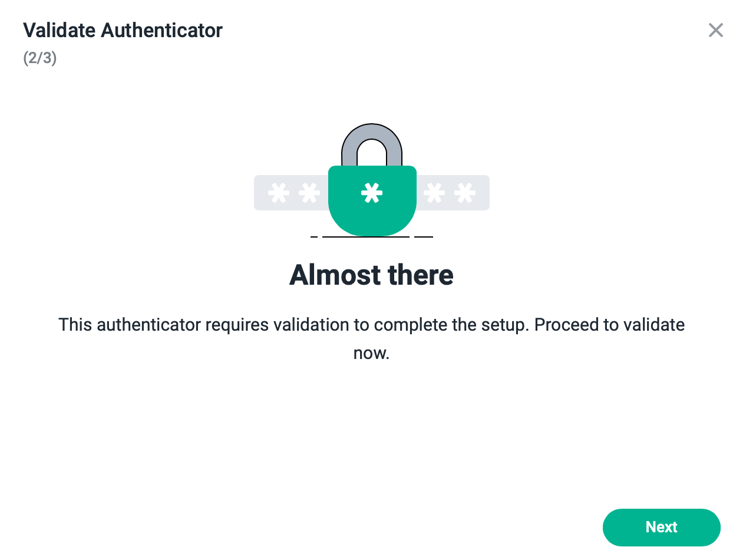
Task: Close the Validate Authenticator dialog
Action: click(715, 30)
